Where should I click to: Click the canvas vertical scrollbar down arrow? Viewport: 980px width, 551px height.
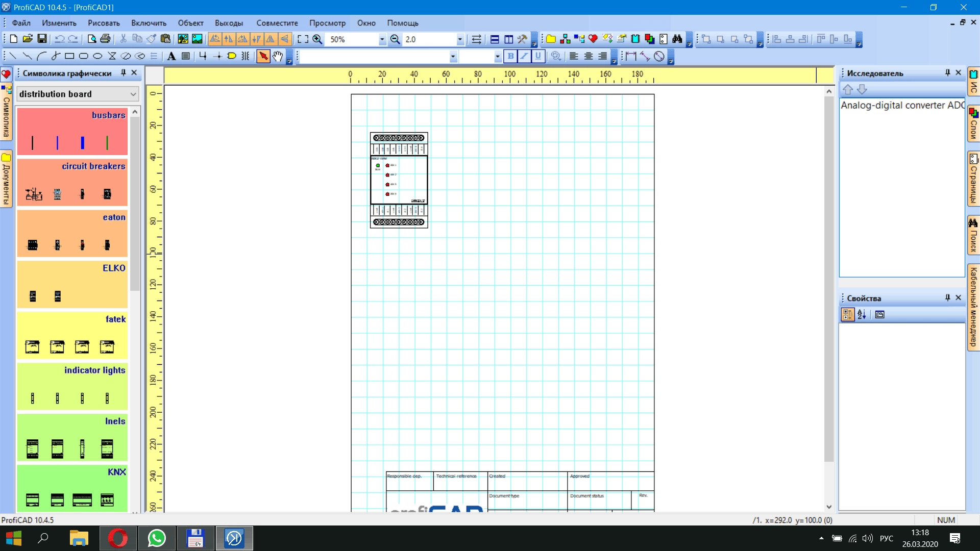point(829,507)
